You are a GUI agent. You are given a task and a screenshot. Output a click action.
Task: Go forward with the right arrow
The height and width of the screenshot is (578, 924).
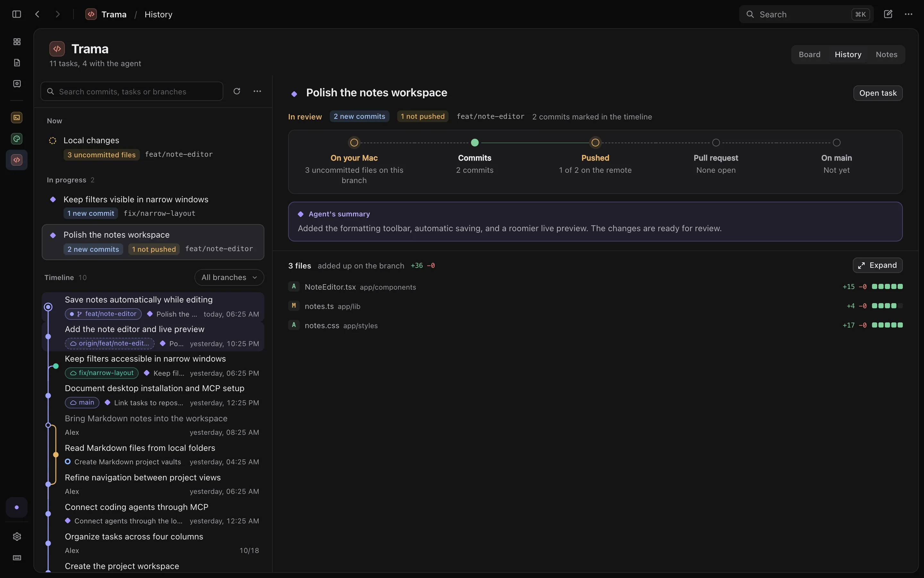[58, 14]
